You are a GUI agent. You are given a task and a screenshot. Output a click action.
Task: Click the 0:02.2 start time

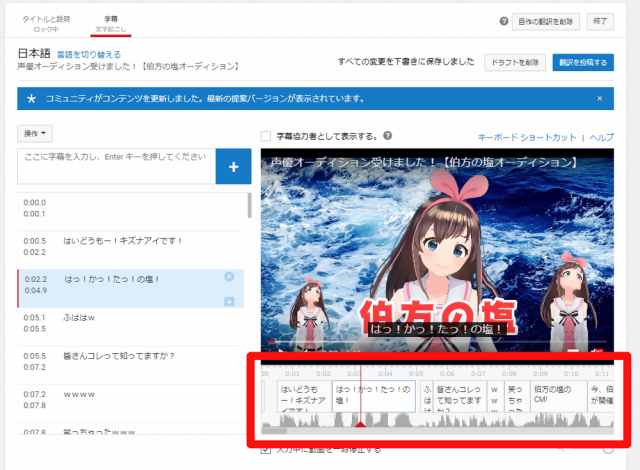coord(36,279)
